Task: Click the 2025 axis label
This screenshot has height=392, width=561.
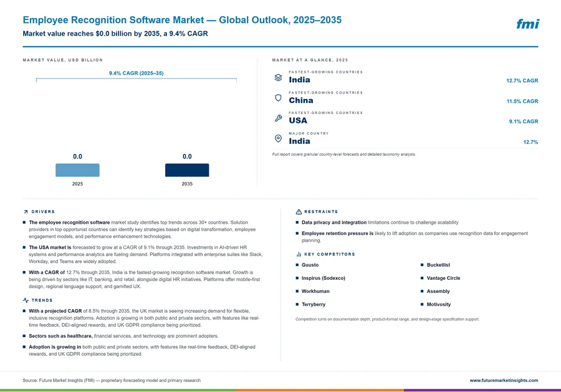Action: click(x=77, y=184)
